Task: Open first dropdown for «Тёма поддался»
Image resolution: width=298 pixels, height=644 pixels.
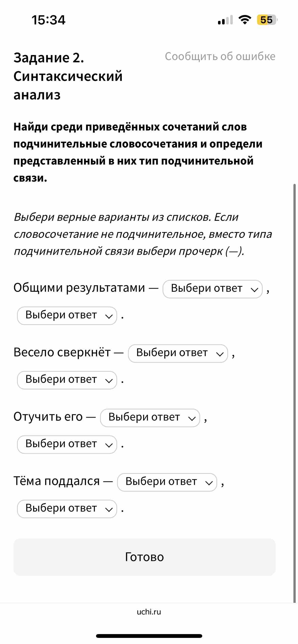Action: pyautogui.click(x=167, y=482)
